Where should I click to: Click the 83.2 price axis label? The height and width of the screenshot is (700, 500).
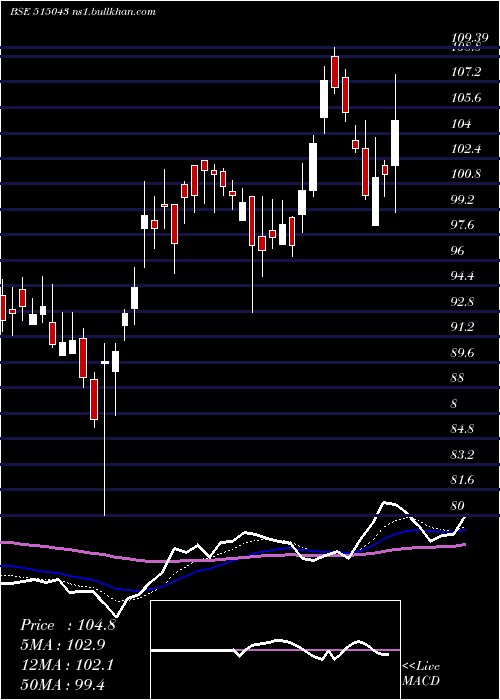click(x=462, y=455)
